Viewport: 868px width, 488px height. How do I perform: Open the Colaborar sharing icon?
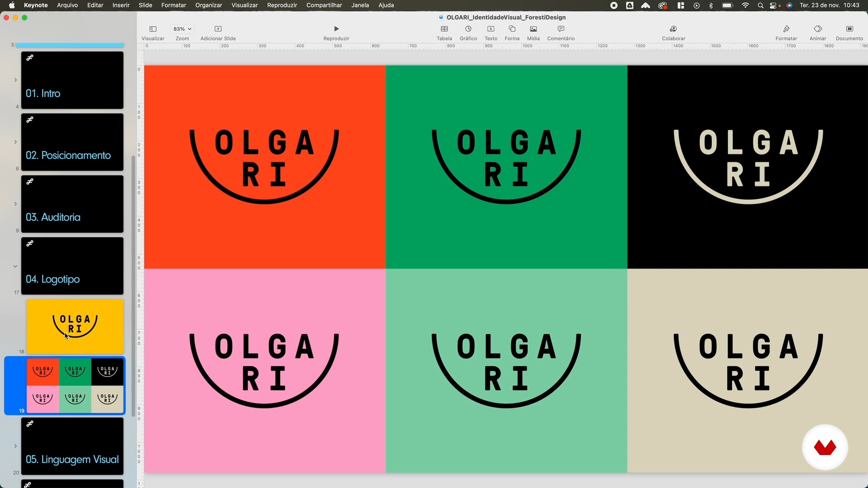pos(673,29)
